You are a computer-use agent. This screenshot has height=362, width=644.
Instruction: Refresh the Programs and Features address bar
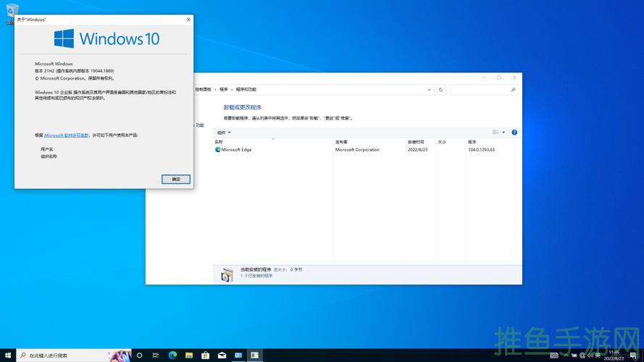tap(440, 90)
